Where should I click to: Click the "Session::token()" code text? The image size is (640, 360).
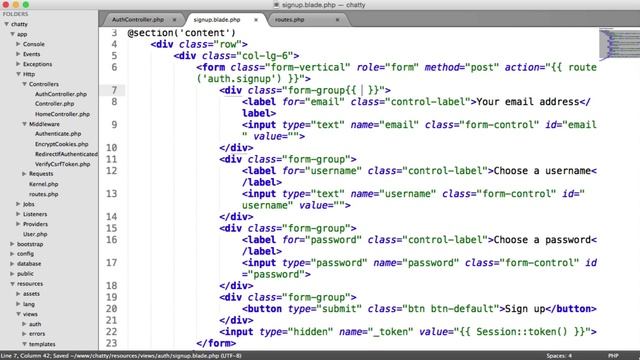click(522, 332)
